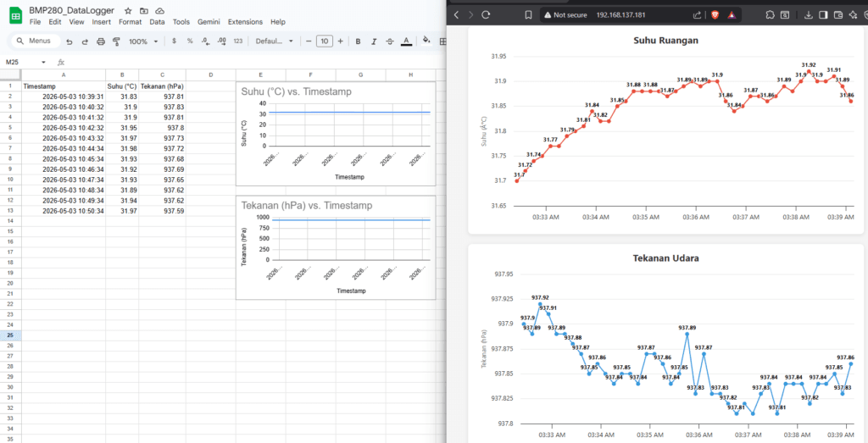Go back in the browser window

pyautogui.click(x=456, y=15)
